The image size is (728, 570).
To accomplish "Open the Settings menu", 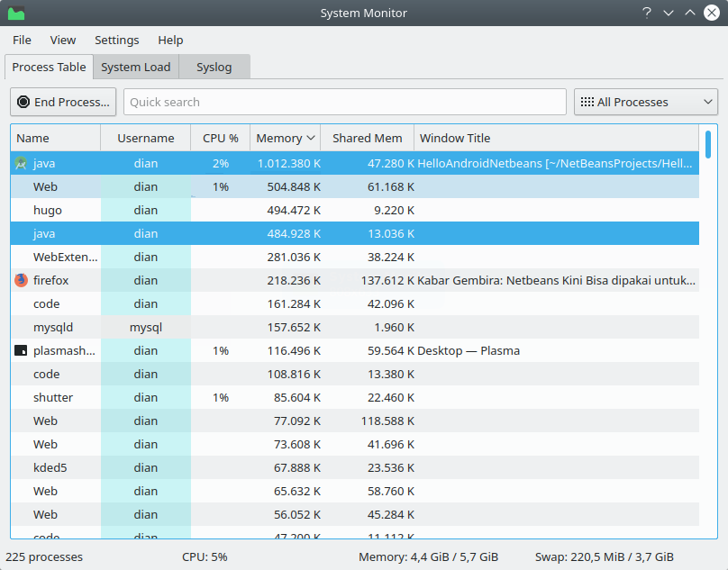I will coord(116,41).
